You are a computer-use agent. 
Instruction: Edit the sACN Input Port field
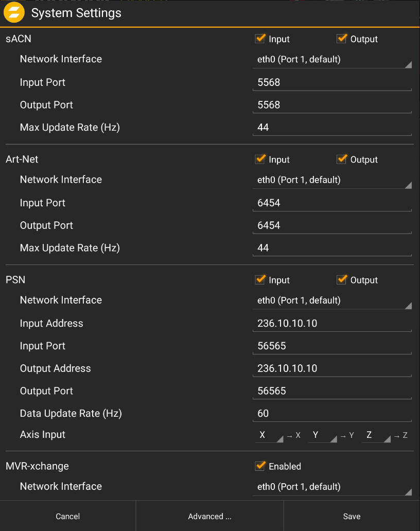(x=332, y=82)
